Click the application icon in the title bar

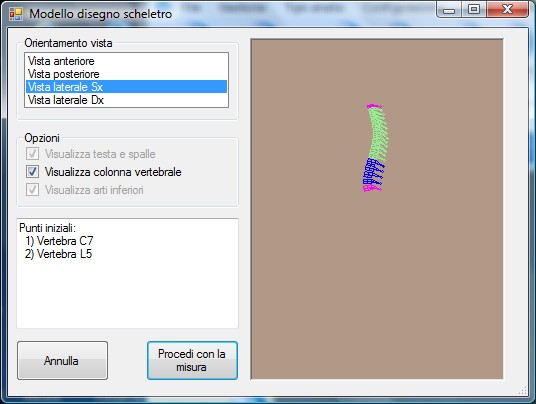[x=16, y=14]
